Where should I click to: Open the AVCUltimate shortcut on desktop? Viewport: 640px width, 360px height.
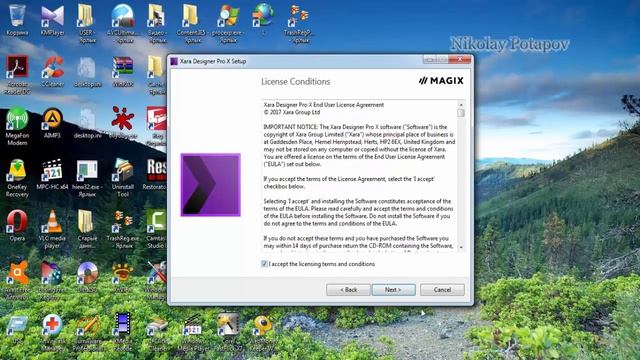click(122, 23)
